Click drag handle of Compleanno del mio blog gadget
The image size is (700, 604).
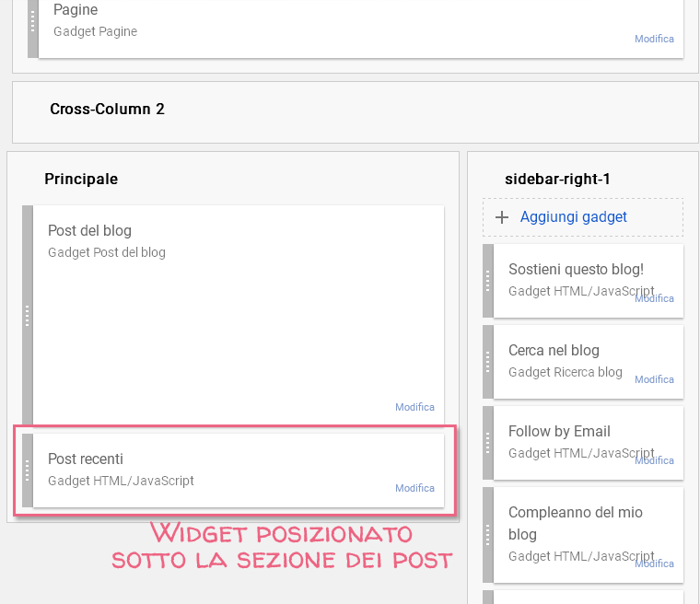(x=488, y=534)
